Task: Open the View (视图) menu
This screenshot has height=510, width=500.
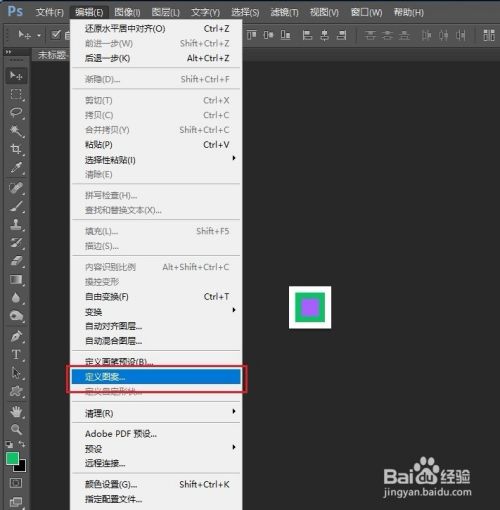Action: 324,13
